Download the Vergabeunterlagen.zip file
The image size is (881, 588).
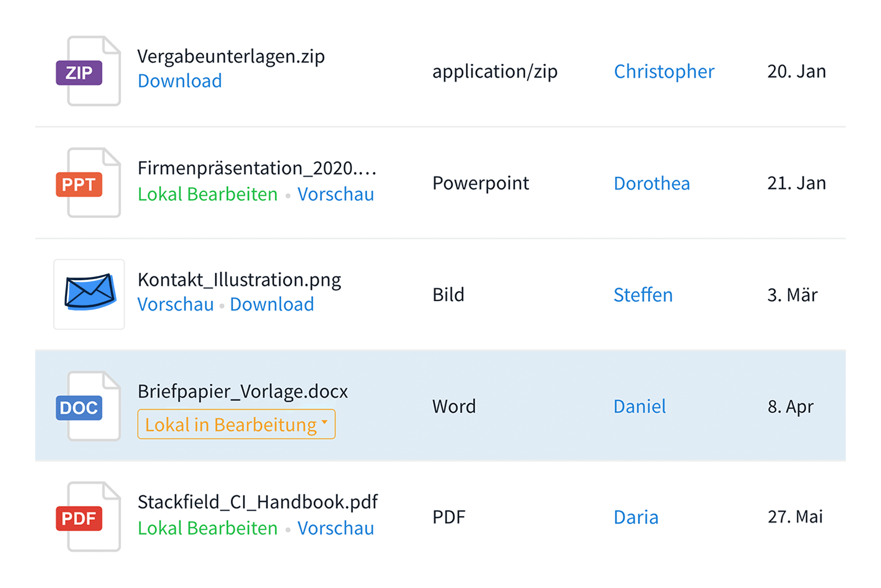pyautogui.click(x=180, y=81)
